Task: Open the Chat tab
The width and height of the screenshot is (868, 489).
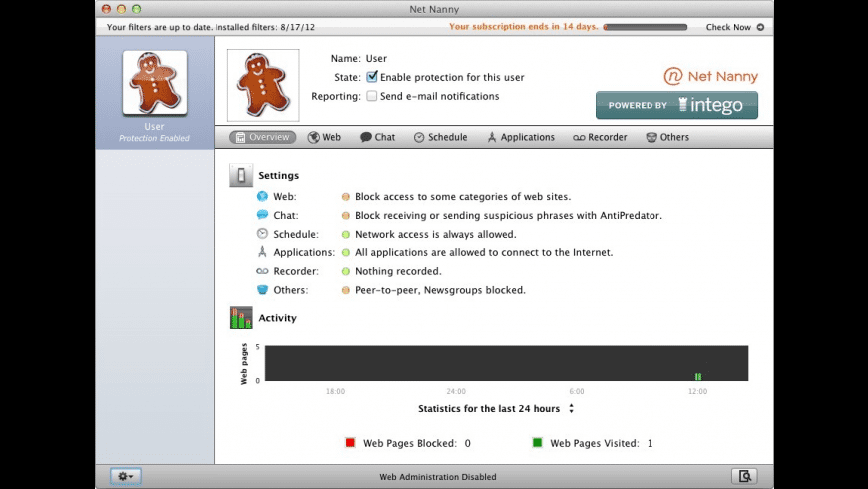Action: tap(377, 137)
